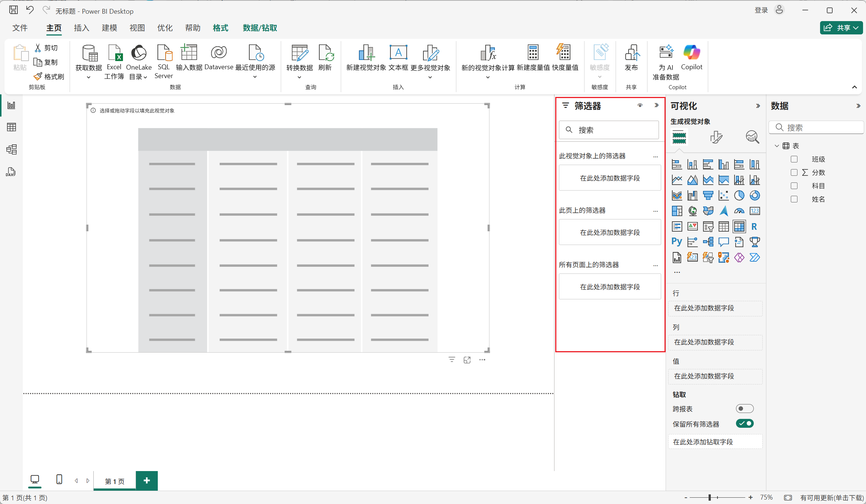Check the 班级 field checkbox
The height and width of the screenshot is (504, 866).
click(x=794, y=159)
